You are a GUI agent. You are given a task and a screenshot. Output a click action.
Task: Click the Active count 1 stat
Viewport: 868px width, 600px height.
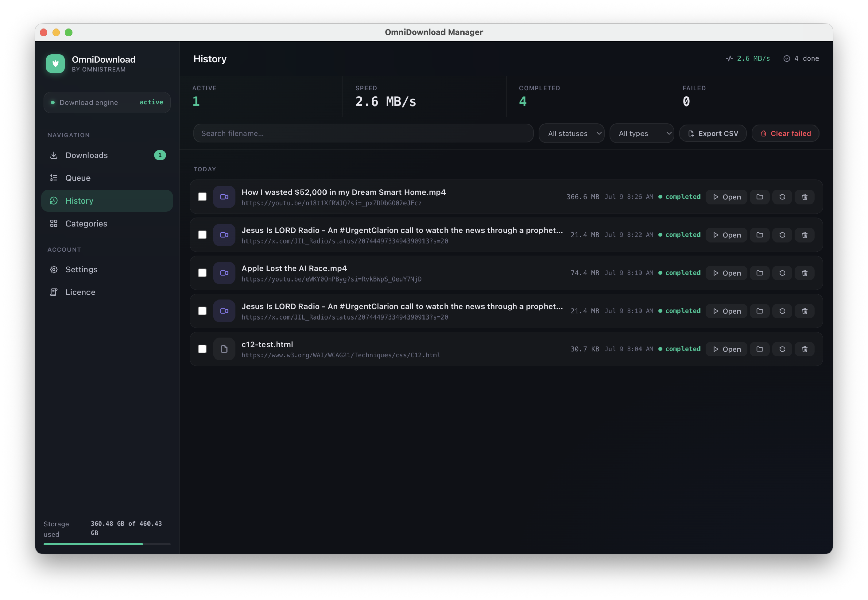point(196,101)
